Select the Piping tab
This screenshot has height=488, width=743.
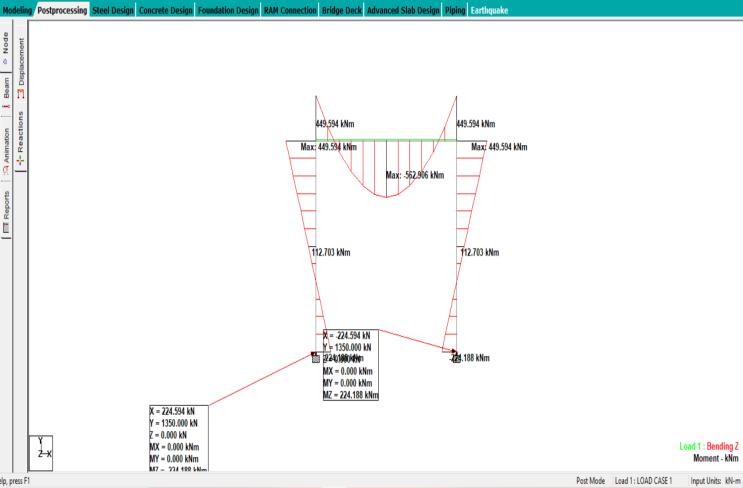(x=455, y=10)
